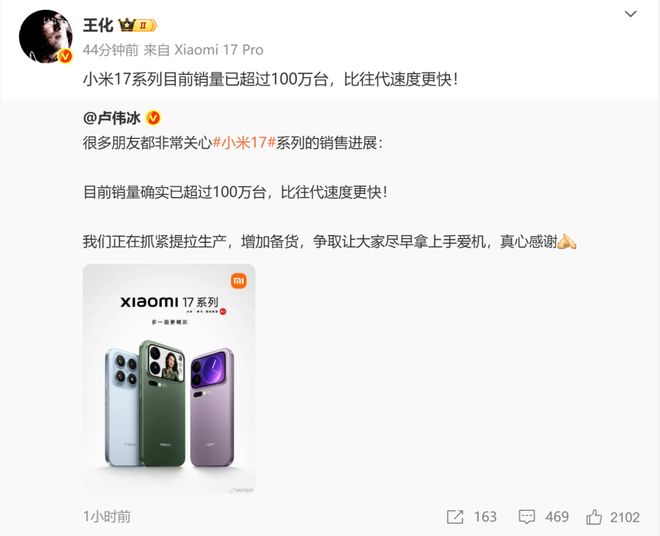Click the repost count 163
The image size is (660, 536).
tap(485, 517)
